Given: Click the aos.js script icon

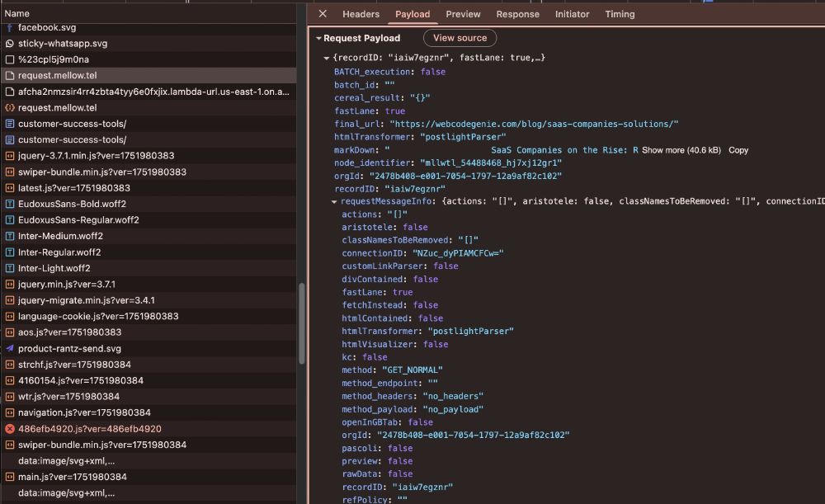Looking at the screenshot, I should 9,332.
